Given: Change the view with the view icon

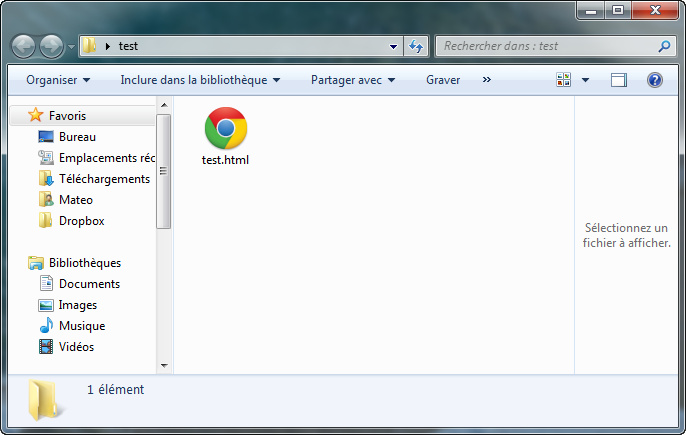Looking at the screenshot, I should tap(564, 80).
